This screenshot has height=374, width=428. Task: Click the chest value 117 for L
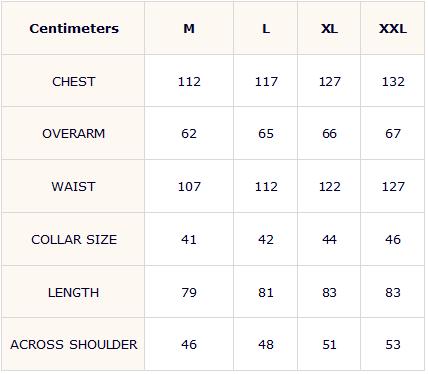click(x=266, y=82)
